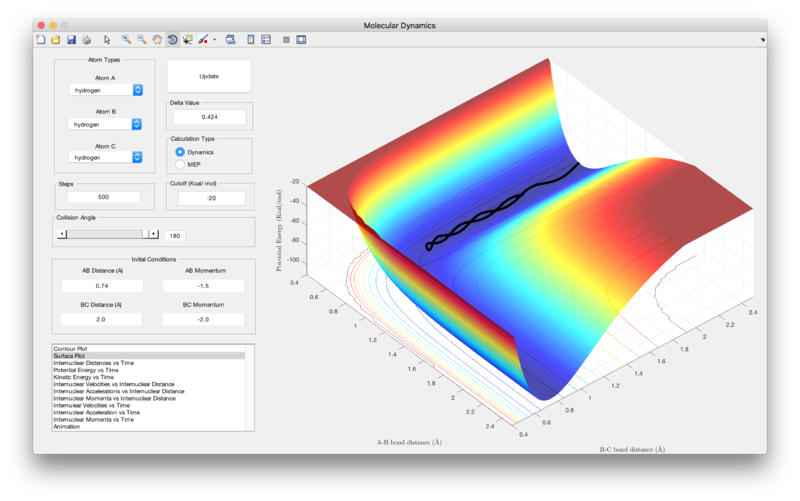Viewport: 800px width, 501px height.
Task: Click the Cutoff field showing -20
Action: tap(211, 198)
